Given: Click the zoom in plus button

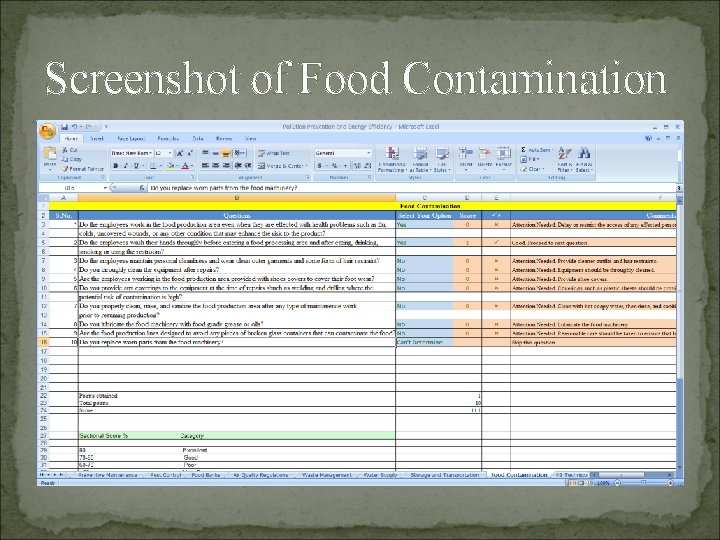Looking at the screenshot, I should click(670, 483).
